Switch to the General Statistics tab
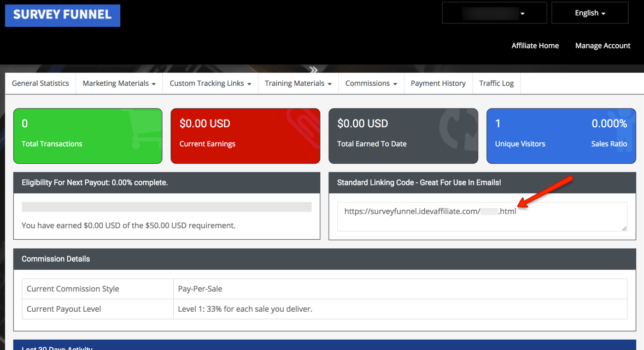This screenshot has height=350, width=644. pyautogui.click(x=40, y=84)
